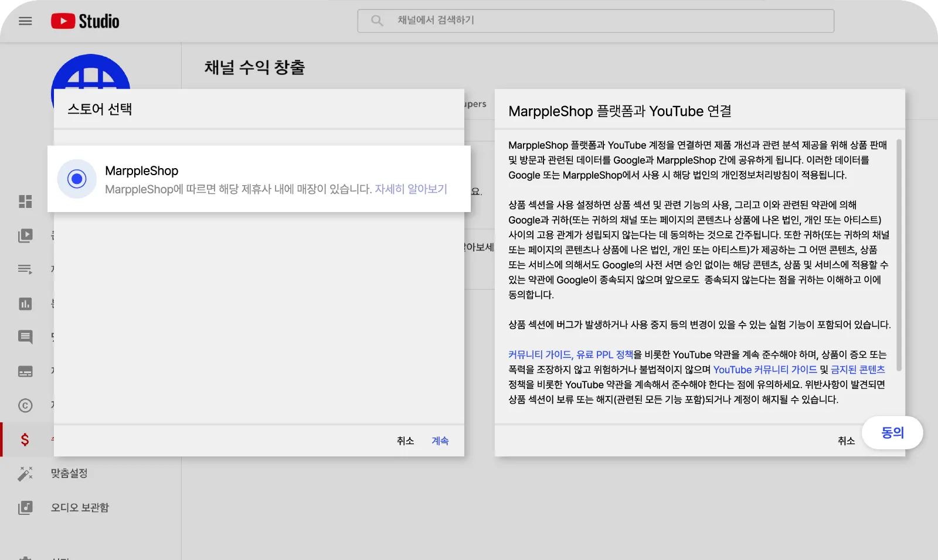Open the Monetization dollar sign icon

pos(25,439)
